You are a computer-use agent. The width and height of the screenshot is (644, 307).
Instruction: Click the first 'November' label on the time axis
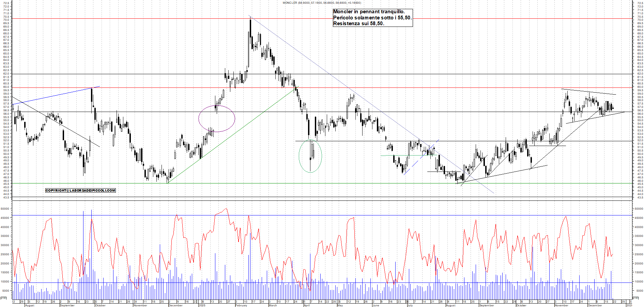(140, 305)
